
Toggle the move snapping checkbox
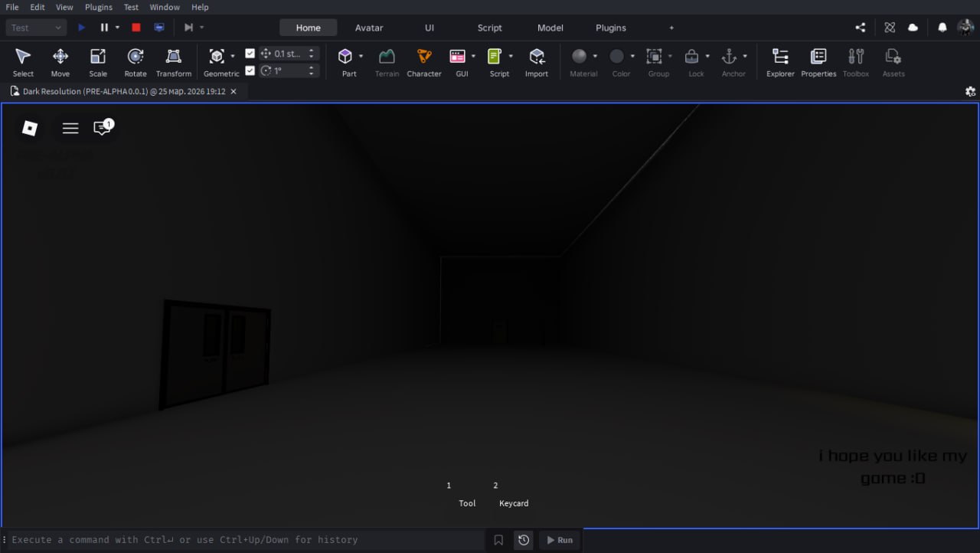(x=250, y=54)
